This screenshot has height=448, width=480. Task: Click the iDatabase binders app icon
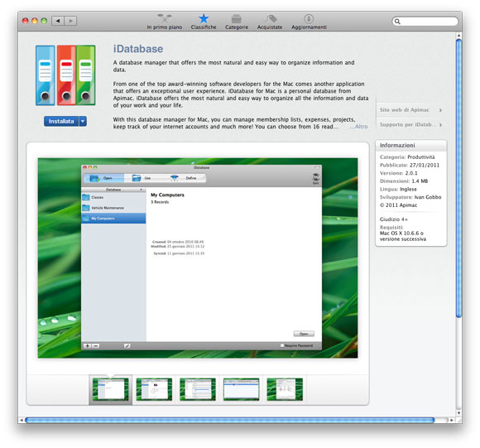65,75
